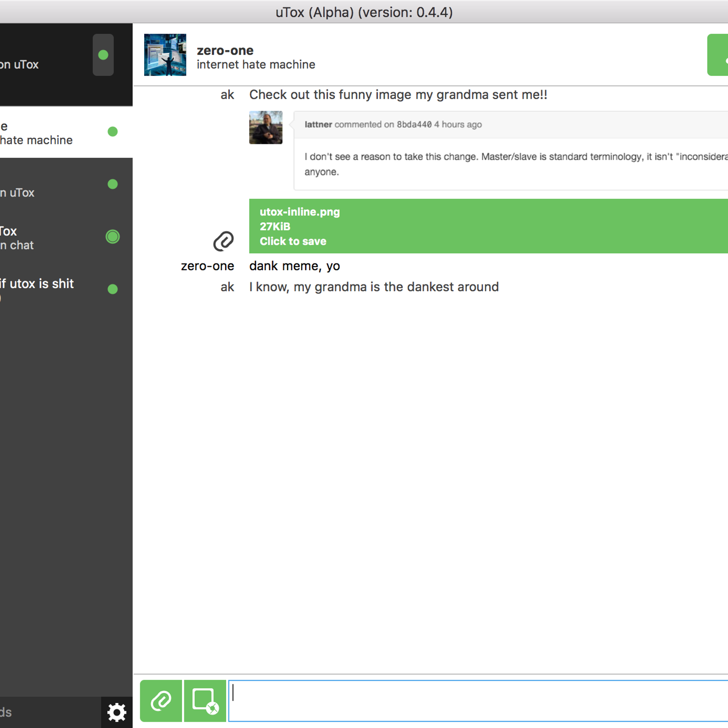Click the green call button in the header
This screenshot has width=728, height=728.
tap(718, 55)
